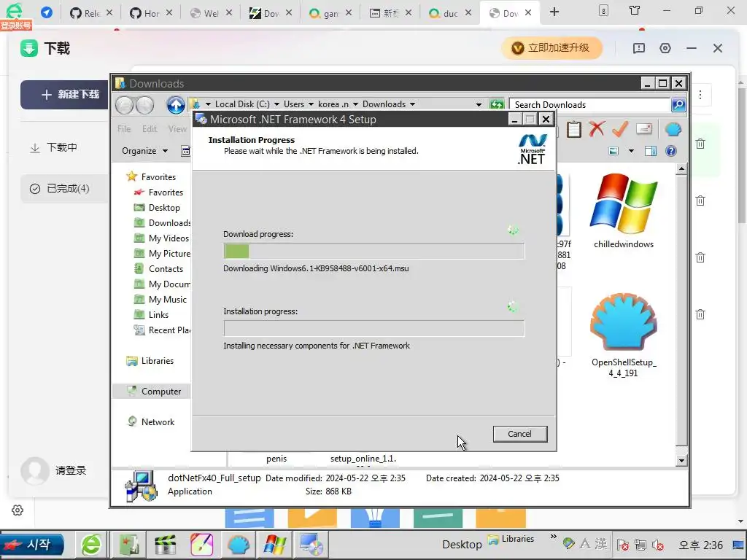
Task: Click the Explorer forward navigation button
Action: [x=145, y=105]
